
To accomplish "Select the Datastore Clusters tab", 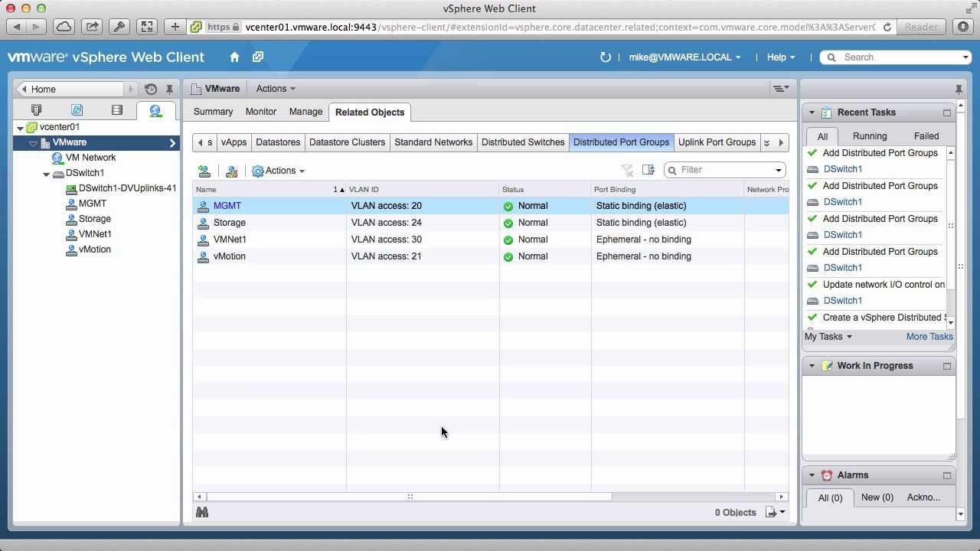I will pyautogui.click(x=347, y=142).
